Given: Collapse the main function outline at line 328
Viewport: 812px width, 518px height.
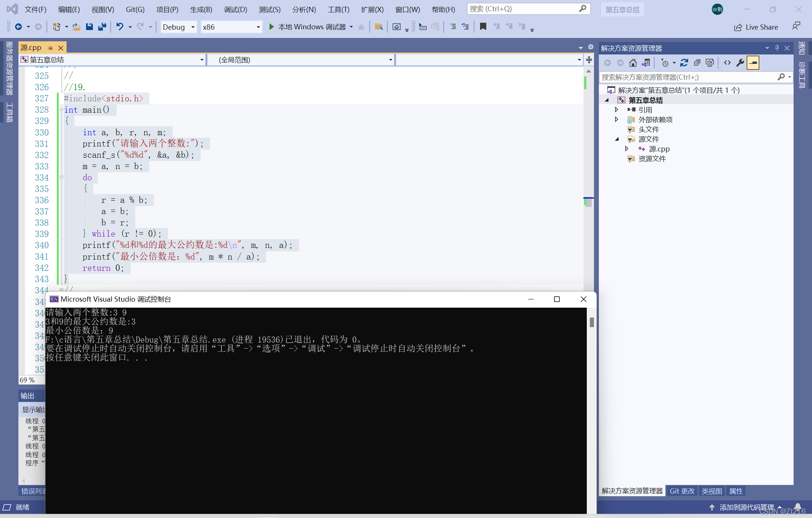Looking at the screenshot, I should pos(61,110).
